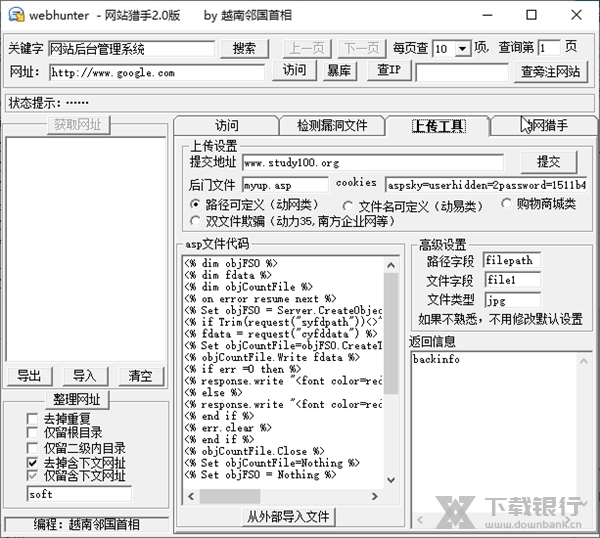Open the 每页查 results-per-page dropdown
The width and height of the screenshot is (600, 538).
[463, 49]
